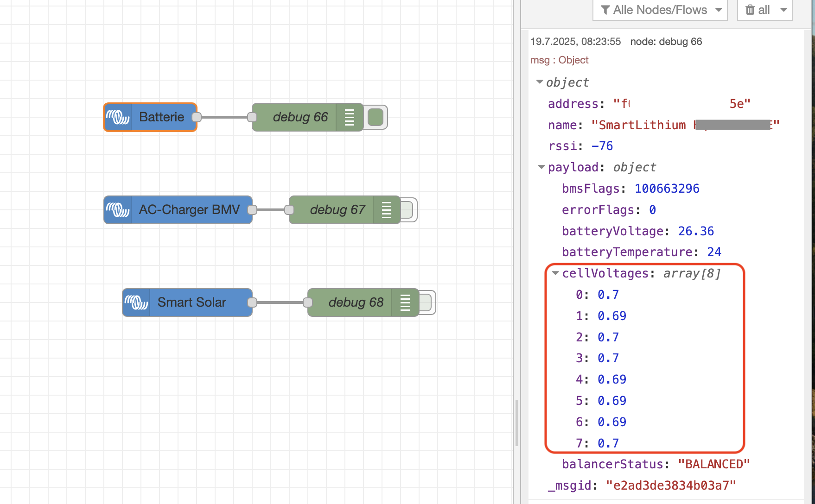Select the Batterie node by its Victron icon

(x=118, y=117)
